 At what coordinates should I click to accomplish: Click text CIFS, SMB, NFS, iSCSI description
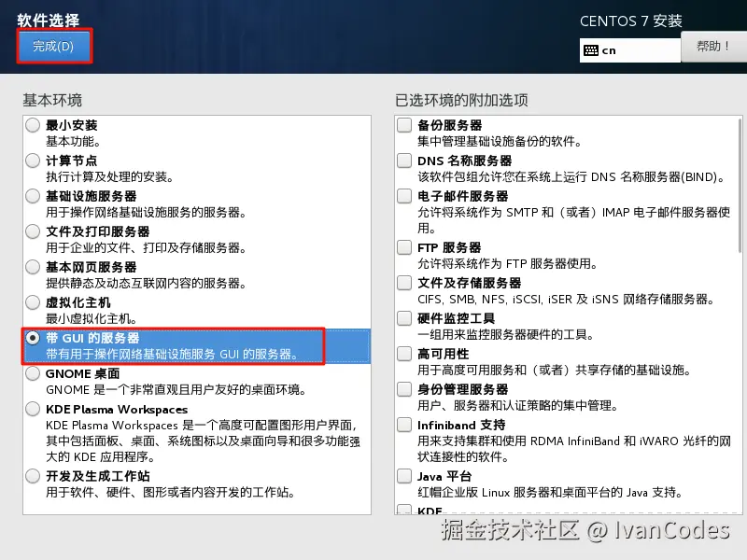point(566,300)
